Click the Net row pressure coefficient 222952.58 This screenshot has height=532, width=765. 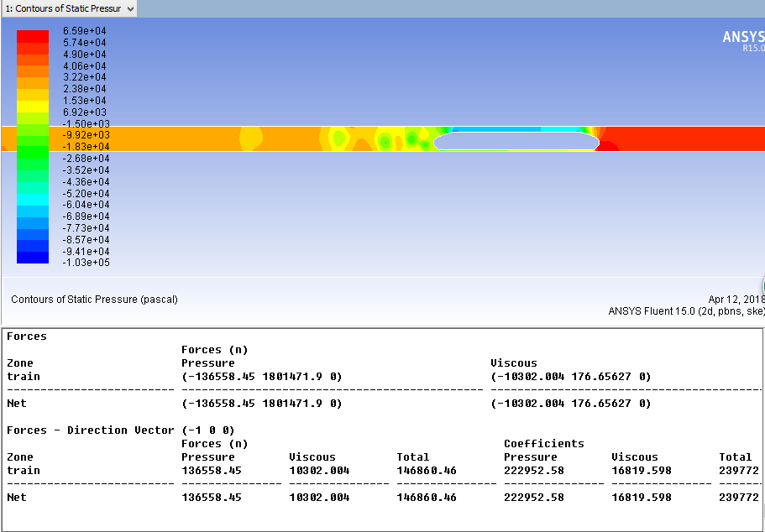[534, 498]
